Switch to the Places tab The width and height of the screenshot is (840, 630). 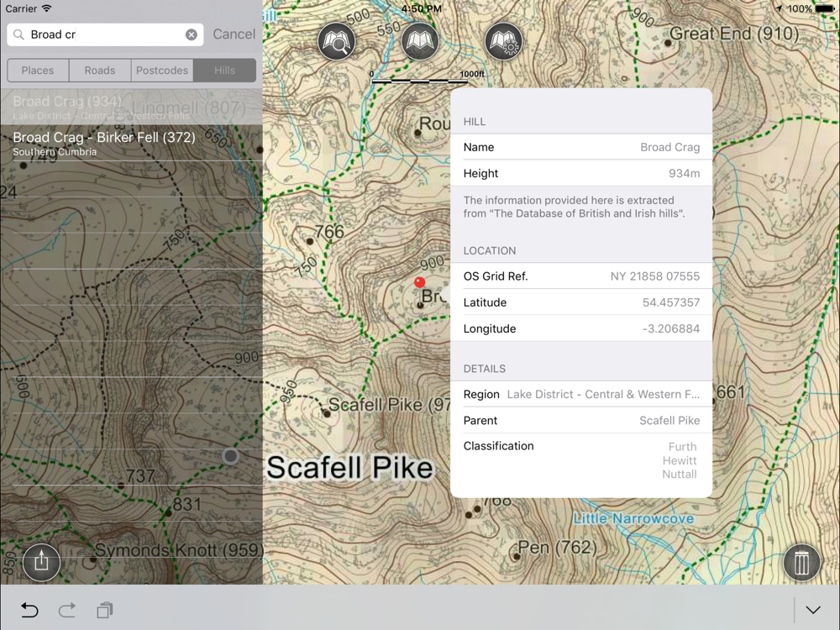tap(38, 71)
